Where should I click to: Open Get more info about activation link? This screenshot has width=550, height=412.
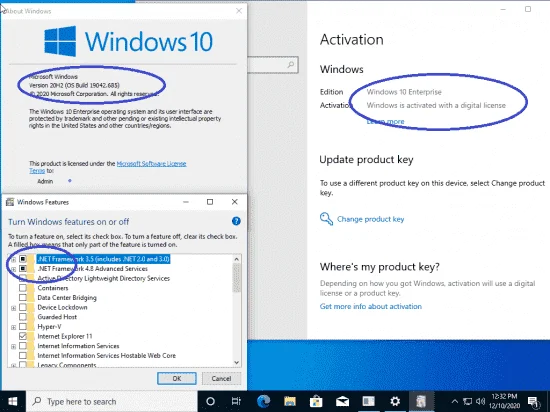pos(370,306)
